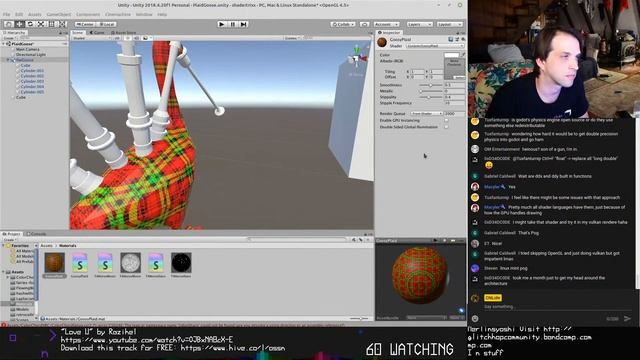Select the Move tool

pos(19,24)
